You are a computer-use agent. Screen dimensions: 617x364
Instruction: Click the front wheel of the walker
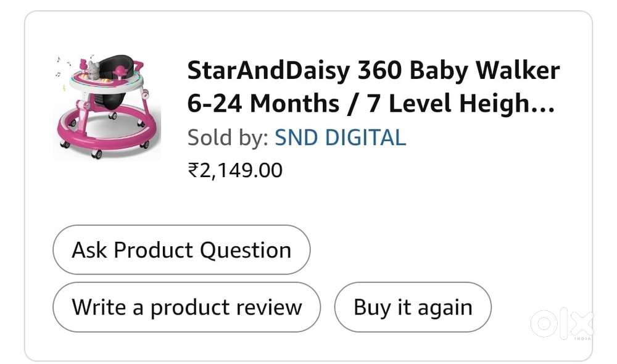pos(97,153)
